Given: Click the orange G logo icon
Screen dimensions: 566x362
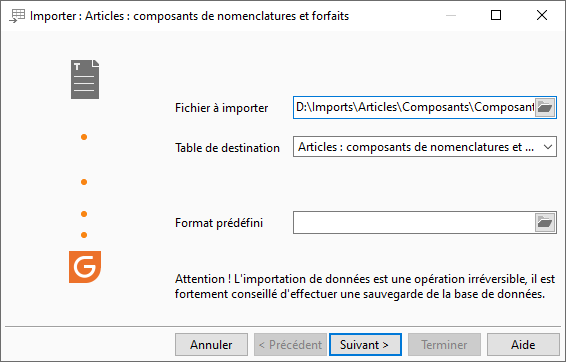Looking at the screenshot, I should (85, 267).
